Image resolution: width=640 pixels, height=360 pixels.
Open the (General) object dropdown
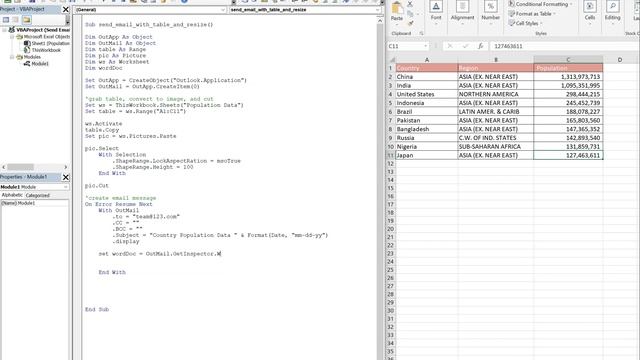coord(223,9)
